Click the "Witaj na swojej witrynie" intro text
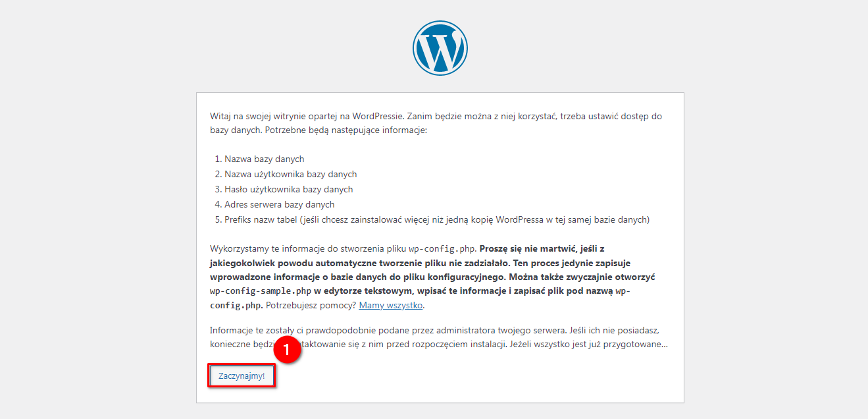Viewport: 868px width, 419px height. [436, 123]
